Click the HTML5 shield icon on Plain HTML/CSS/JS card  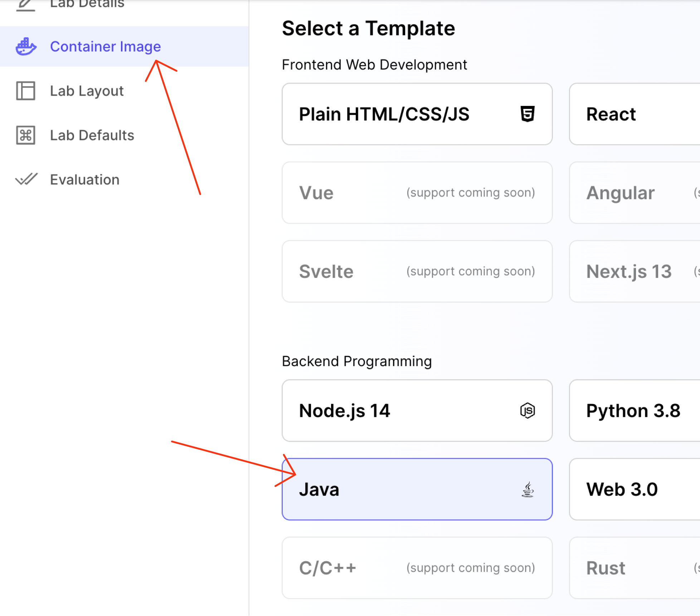tap(528, 114)
